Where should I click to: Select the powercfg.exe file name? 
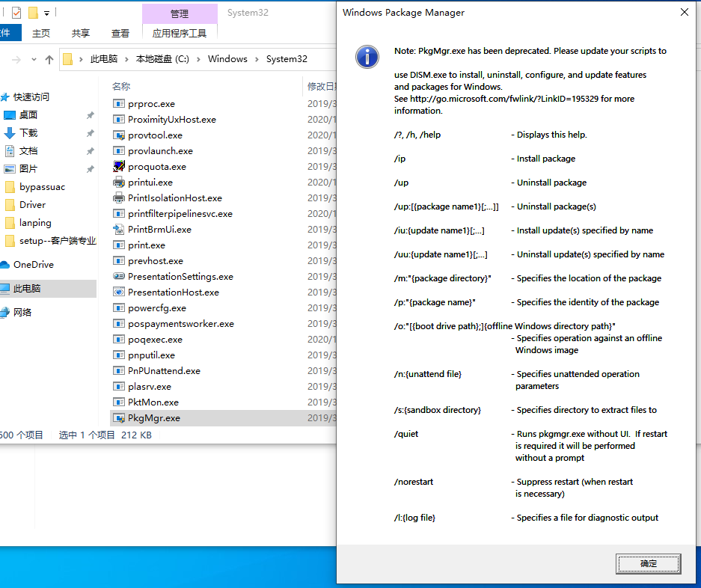click(157, 308)
